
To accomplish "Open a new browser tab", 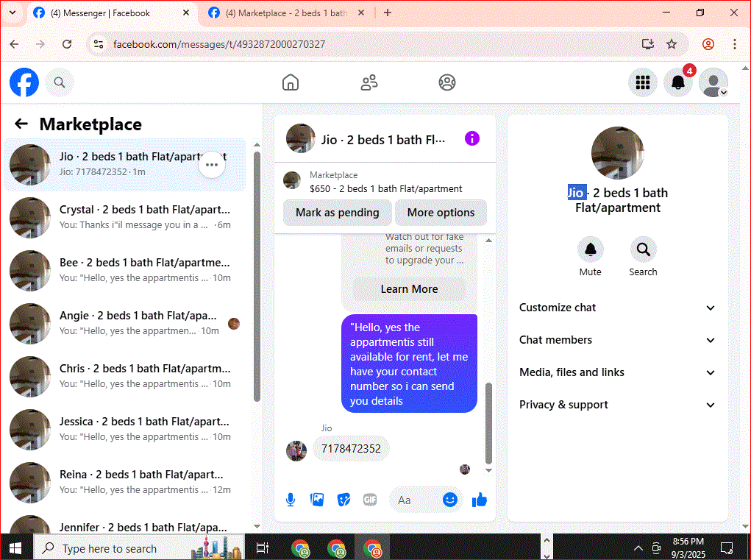I will pyautogui.click(x=388, y=13).
